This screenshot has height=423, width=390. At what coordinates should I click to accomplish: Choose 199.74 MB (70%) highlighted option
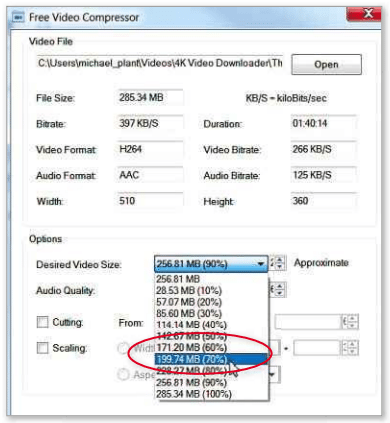pos(211,359)
